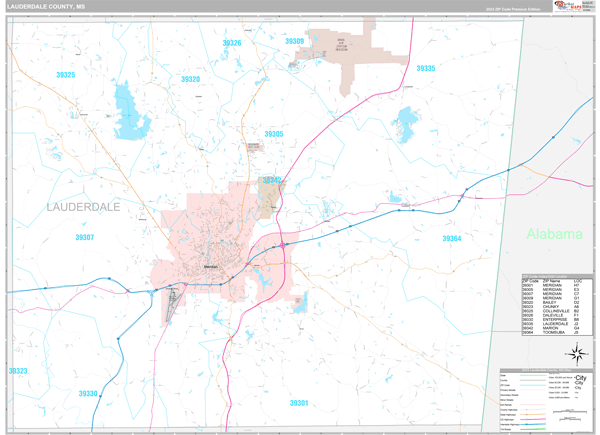This screenshot has height=435, width=600.
Task: Click the ZIP code 39320 label
Action: coord(190,79)
